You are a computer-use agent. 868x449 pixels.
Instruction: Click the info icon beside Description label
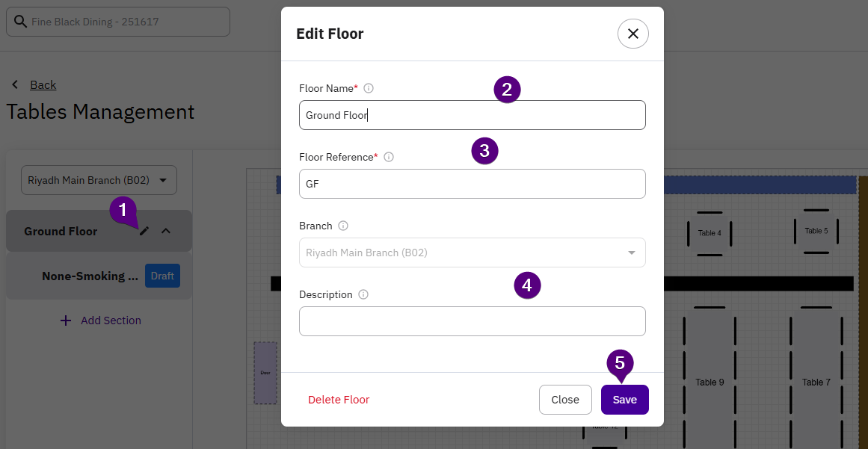click(x=363, y=294)
